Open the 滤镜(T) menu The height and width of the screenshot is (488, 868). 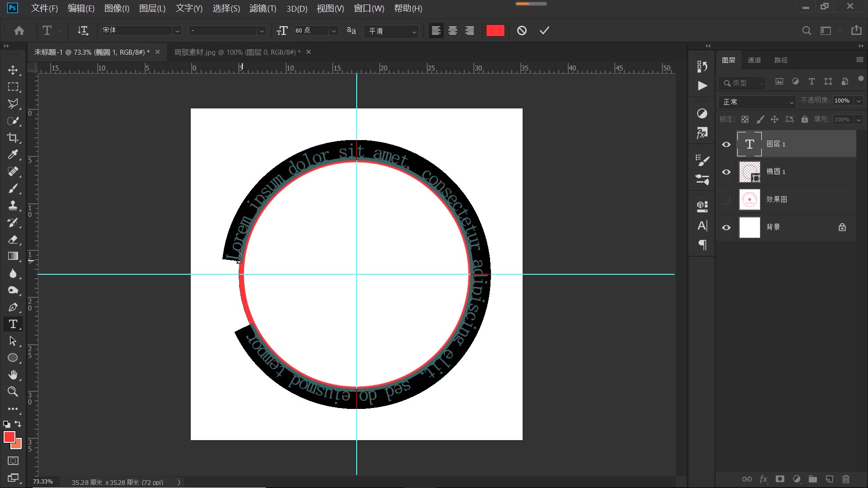263,8
